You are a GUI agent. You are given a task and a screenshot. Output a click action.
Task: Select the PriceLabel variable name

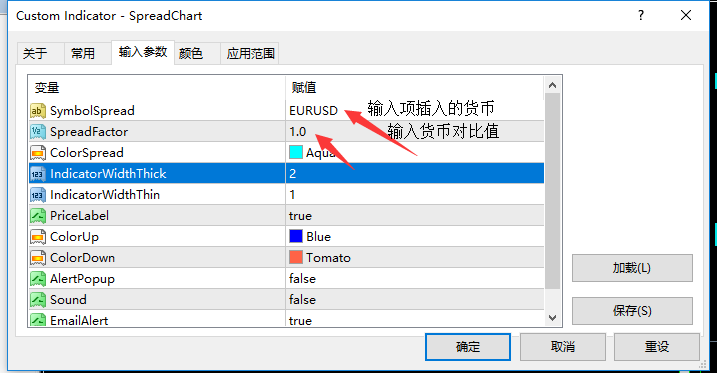[x=80, y=216]
